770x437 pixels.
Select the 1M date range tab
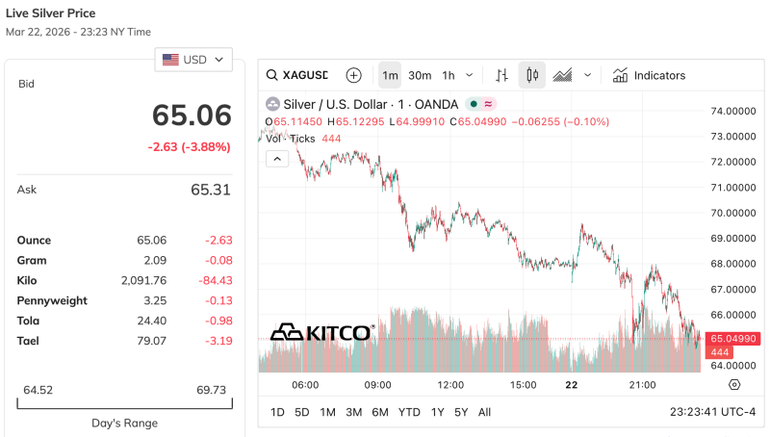point(328,412)
